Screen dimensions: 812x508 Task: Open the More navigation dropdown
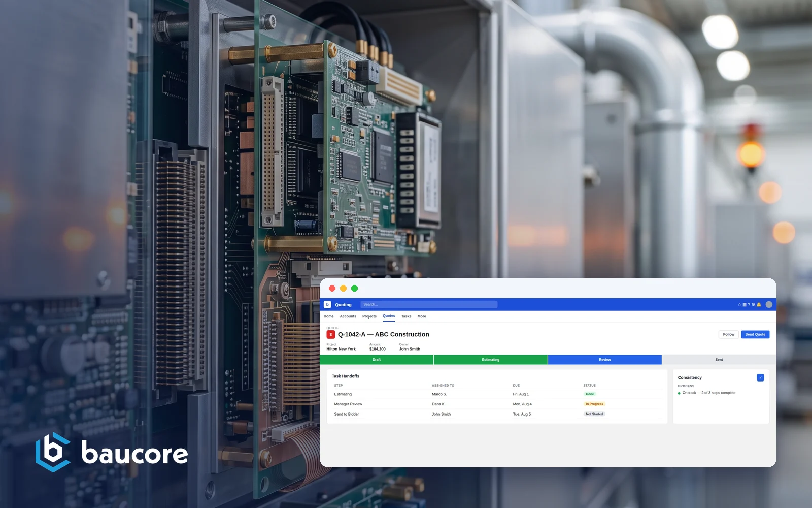(x=422, y=316)
